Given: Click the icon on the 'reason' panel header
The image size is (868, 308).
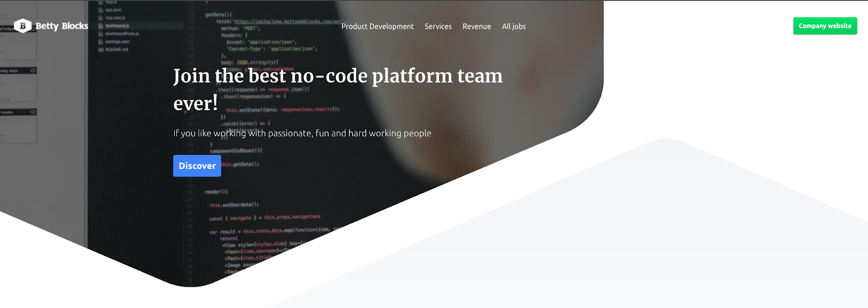Looking at the screenshot, I should coord(33,112).
